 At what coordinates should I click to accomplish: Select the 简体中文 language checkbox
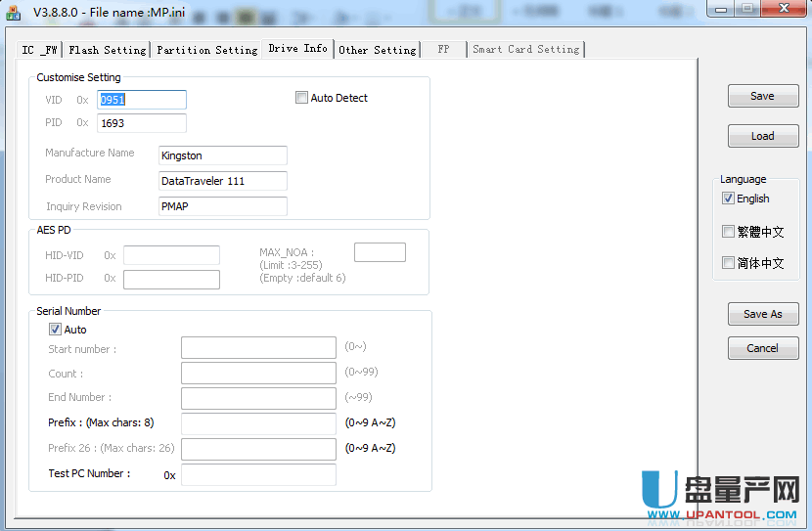click(728, 263)
